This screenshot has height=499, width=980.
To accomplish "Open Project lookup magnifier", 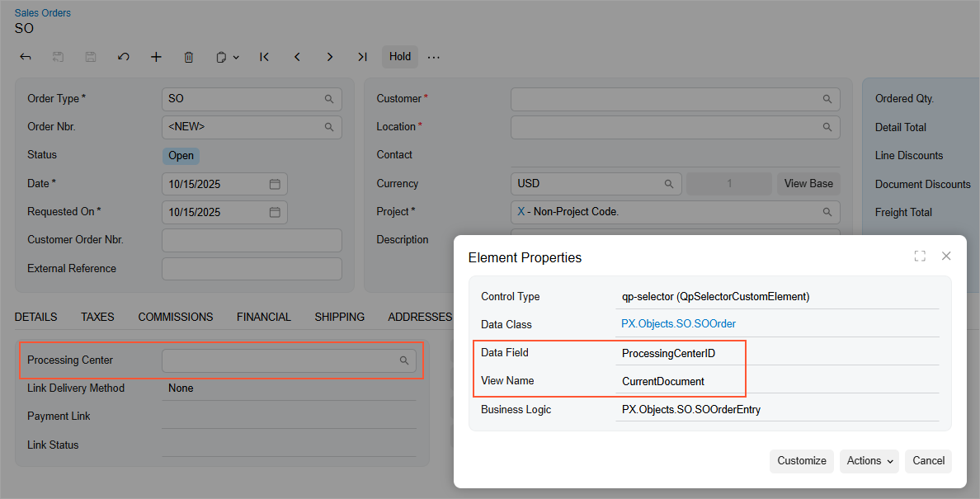I will tap(827, 212).
